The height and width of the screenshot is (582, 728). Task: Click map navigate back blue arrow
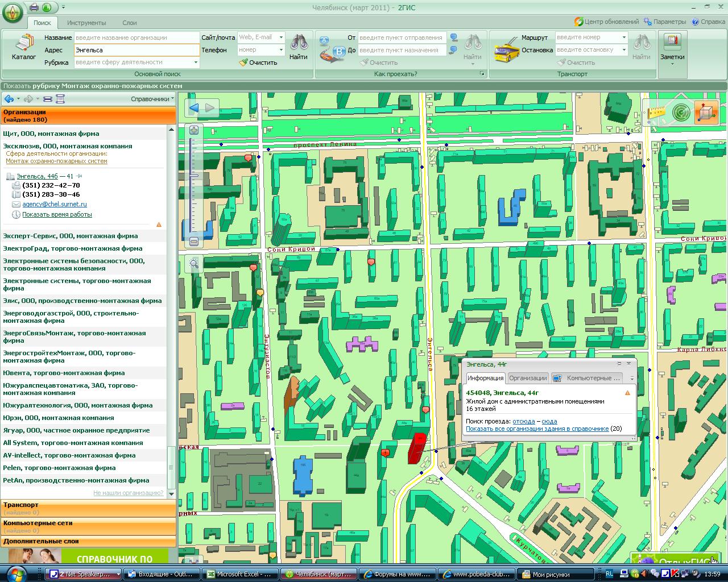tap(194, 108)
